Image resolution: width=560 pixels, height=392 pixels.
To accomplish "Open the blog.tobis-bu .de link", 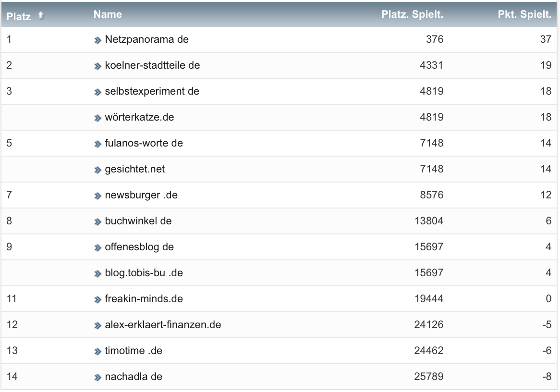I will coord(144,273).
